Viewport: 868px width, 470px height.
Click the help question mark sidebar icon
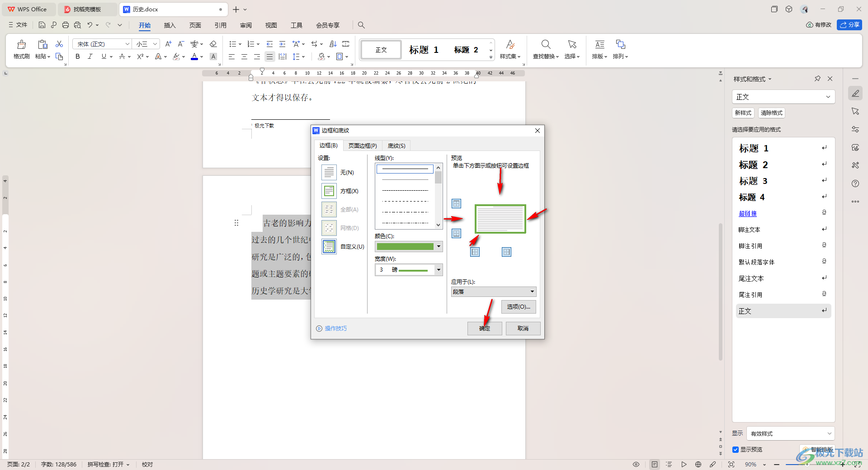855,183
